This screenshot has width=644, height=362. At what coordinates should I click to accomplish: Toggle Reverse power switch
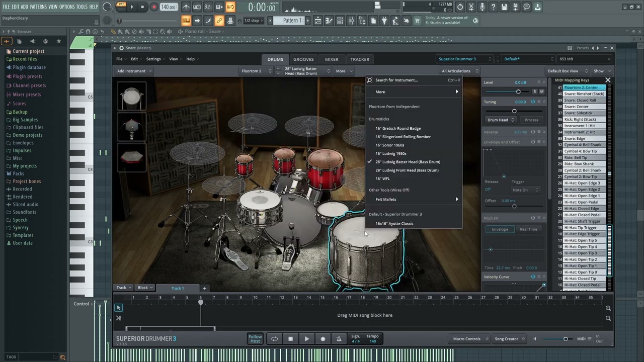533,132
